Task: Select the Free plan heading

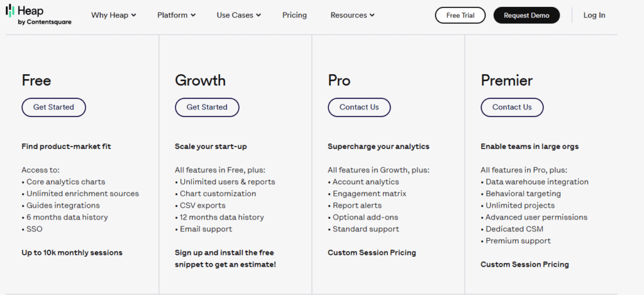Action: [36, 81]
